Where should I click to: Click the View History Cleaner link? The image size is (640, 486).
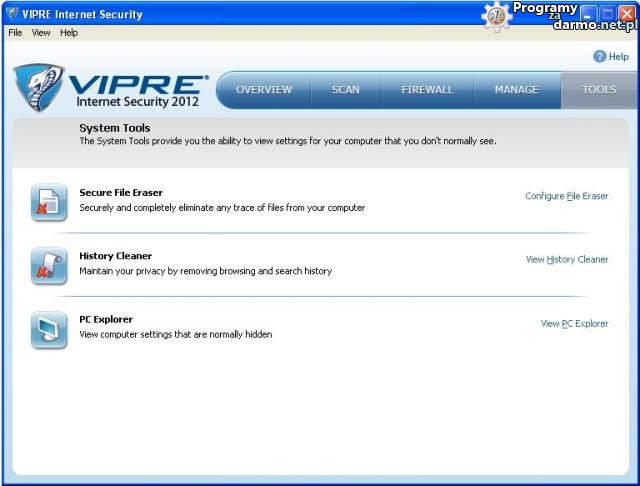coord(566,260)
